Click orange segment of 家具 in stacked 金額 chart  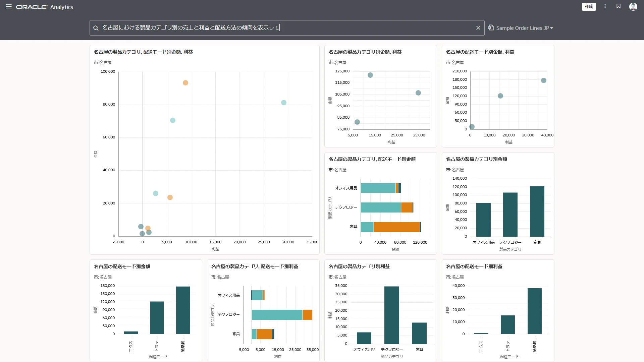point(397,227)
